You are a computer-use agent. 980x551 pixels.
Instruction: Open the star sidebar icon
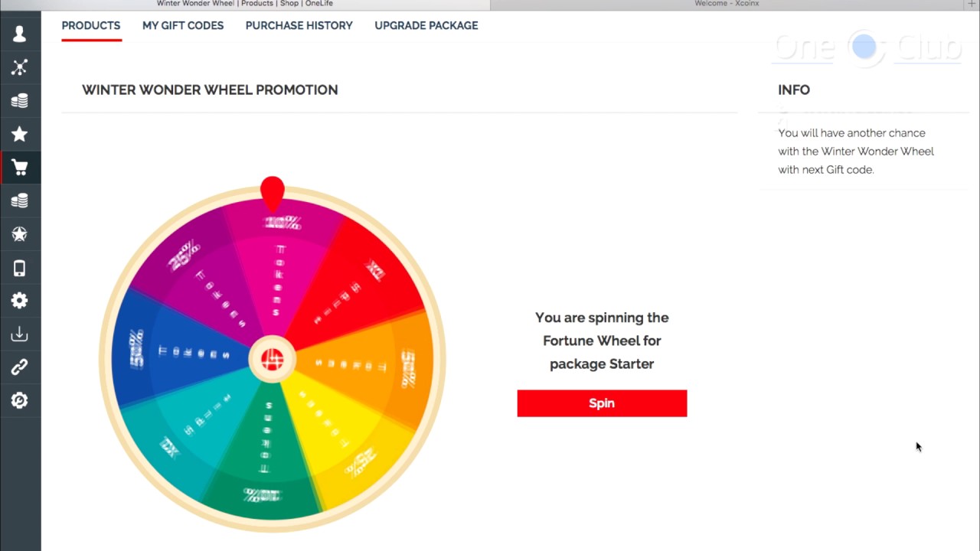point(20,134)
